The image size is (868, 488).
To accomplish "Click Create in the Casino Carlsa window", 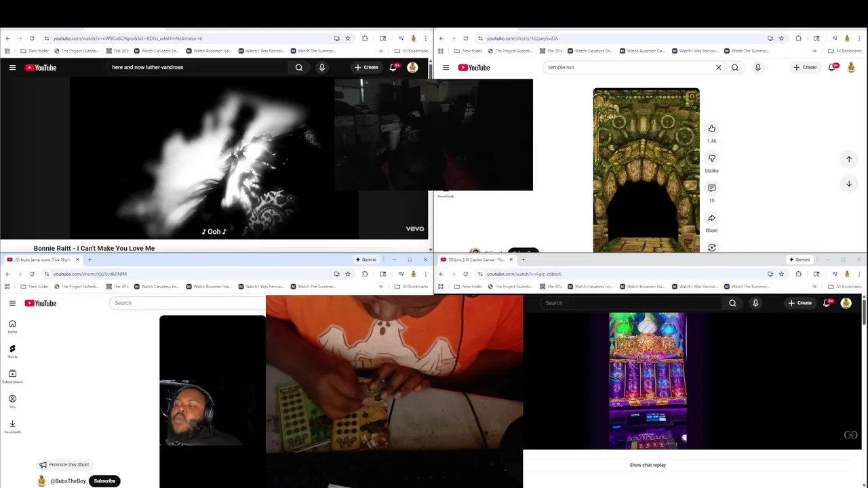I will coord(800,303).
